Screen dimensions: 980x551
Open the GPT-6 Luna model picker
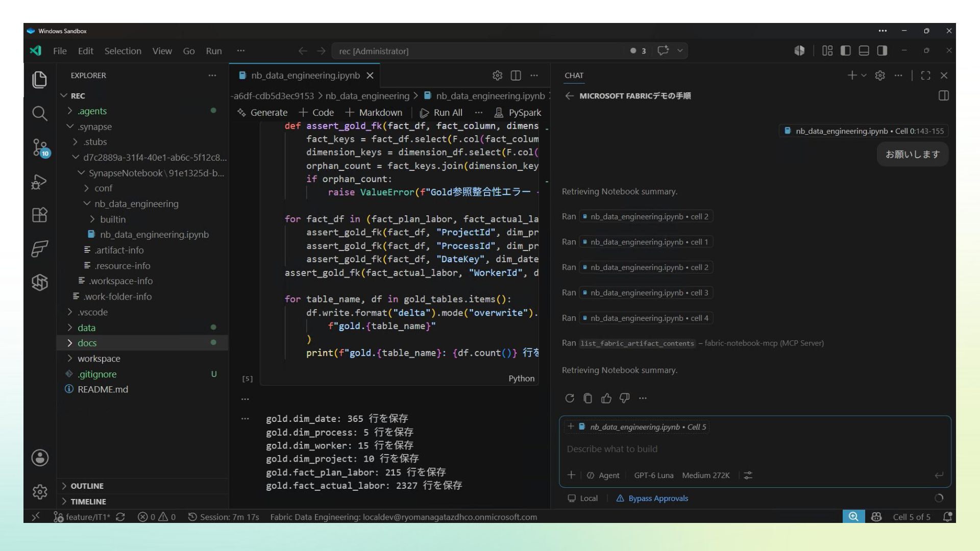pyautogui.click(x=653, y=475)
